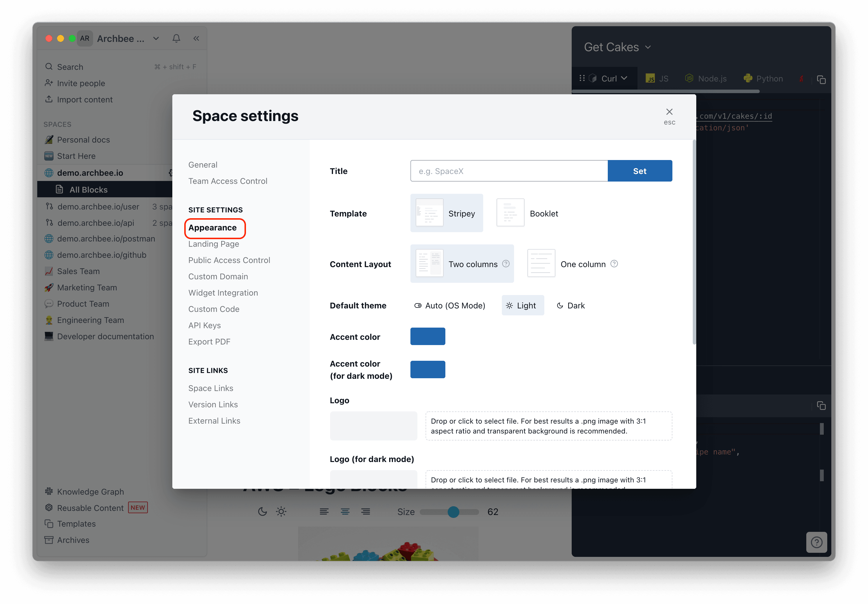Expand the Archbee workspace dropdown chevron

point(156,39)
